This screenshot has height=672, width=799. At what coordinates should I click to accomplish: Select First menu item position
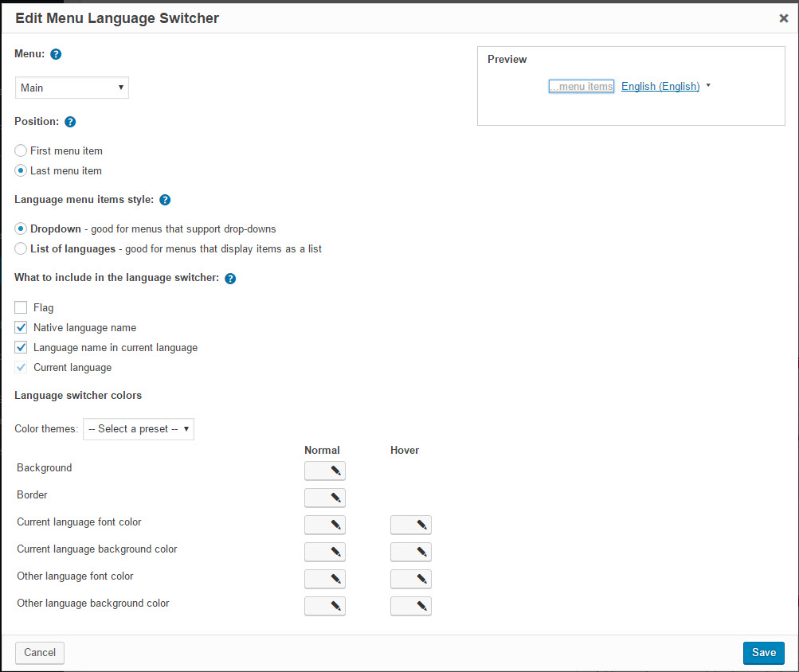21,150
